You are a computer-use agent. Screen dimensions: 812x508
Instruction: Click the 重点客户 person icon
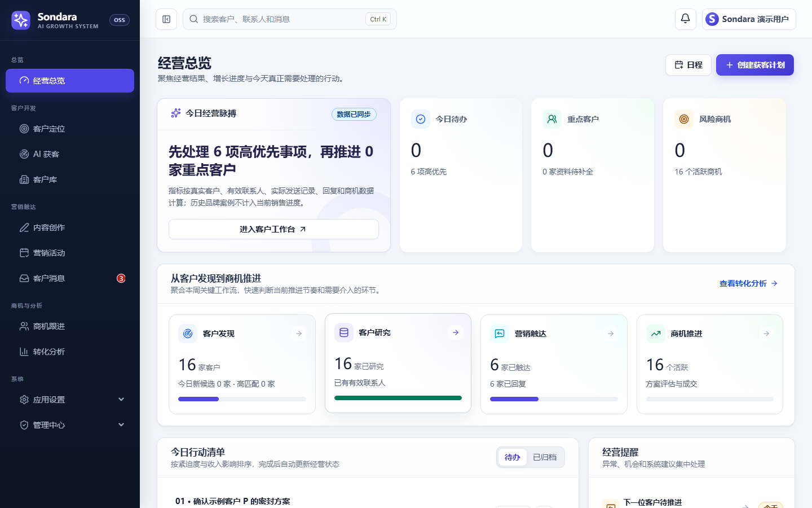click(552, 119)
